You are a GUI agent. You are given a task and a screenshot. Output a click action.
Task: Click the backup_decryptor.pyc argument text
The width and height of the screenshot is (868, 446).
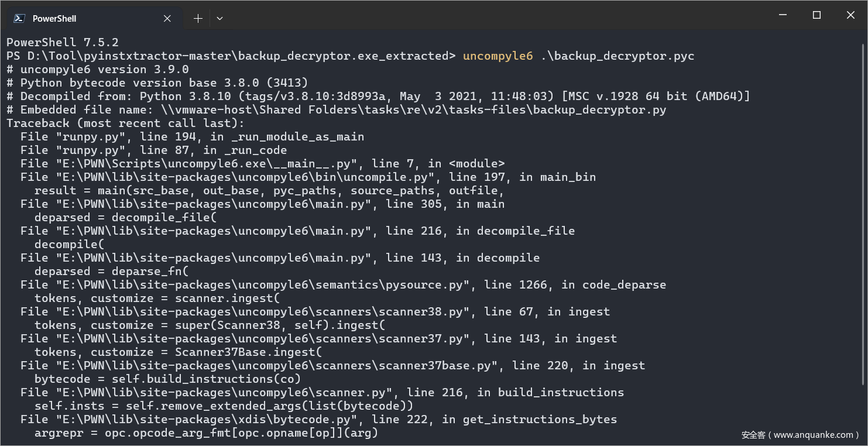(617, 56)
